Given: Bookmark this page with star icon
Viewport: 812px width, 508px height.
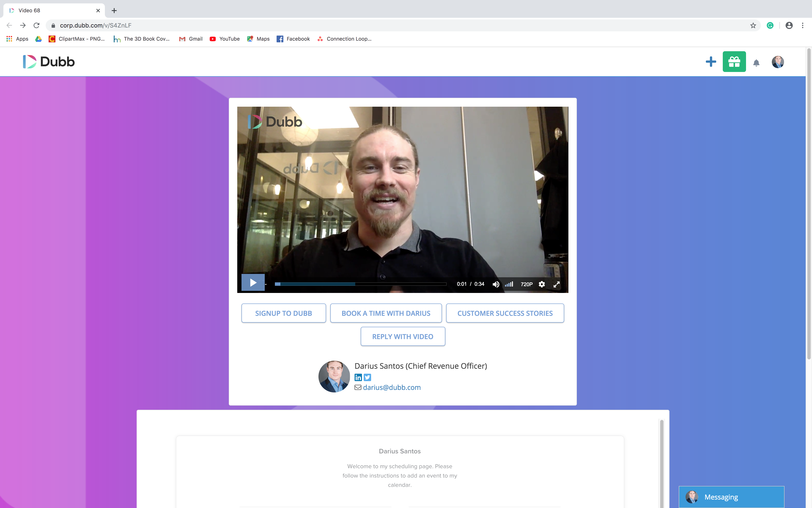Looking at the screenshot, I should point(753,25).
